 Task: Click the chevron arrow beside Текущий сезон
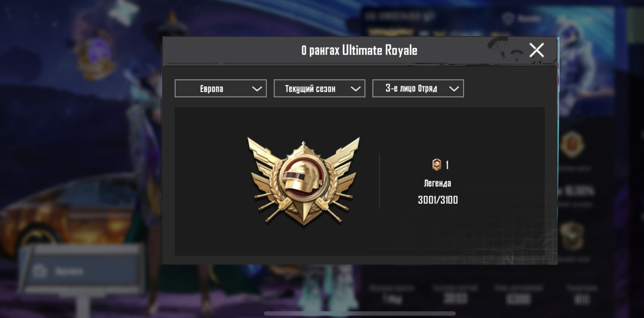point(356,89)
